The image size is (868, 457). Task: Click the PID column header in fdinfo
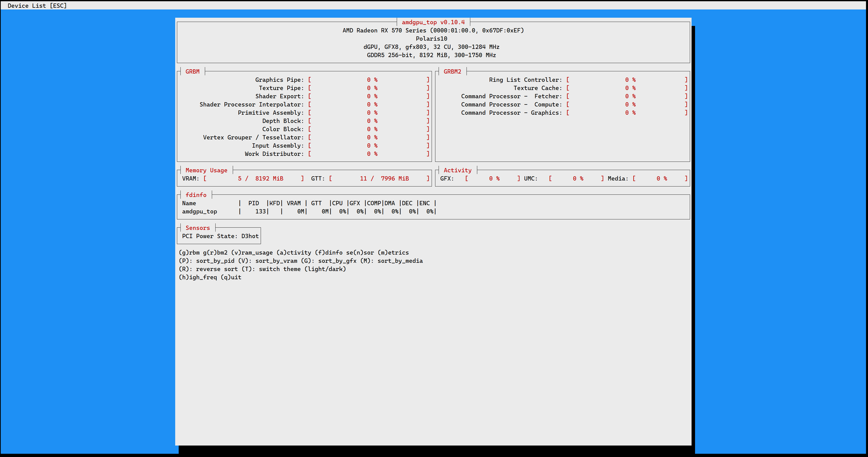[253, 203]
